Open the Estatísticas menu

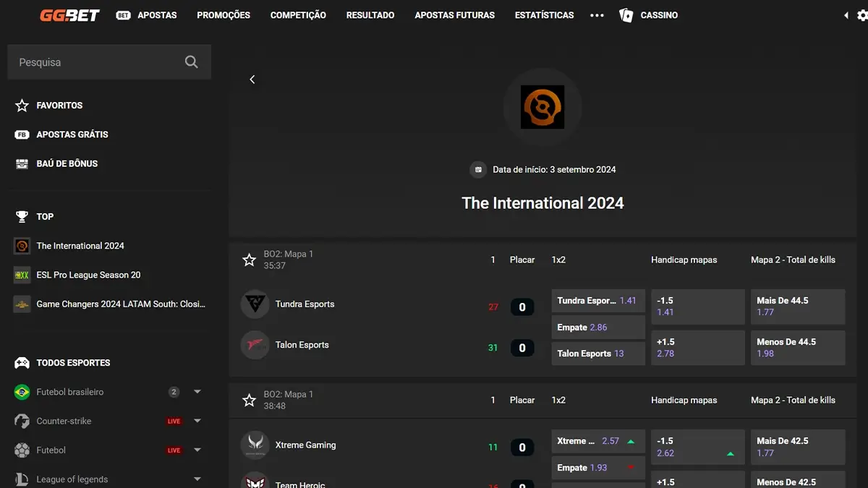pos(545,15)
